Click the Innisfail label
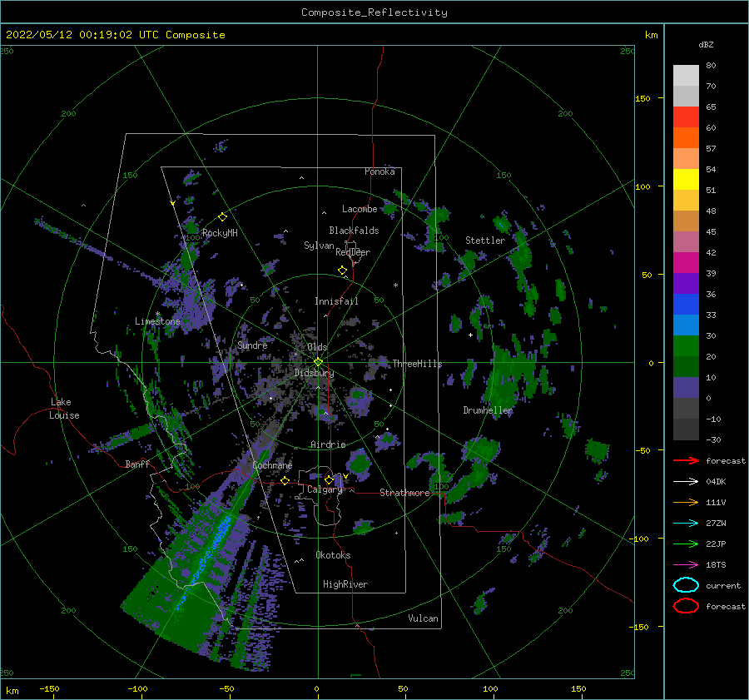The width and height of the screenshot is (749, 700). [x=336, y=301]
